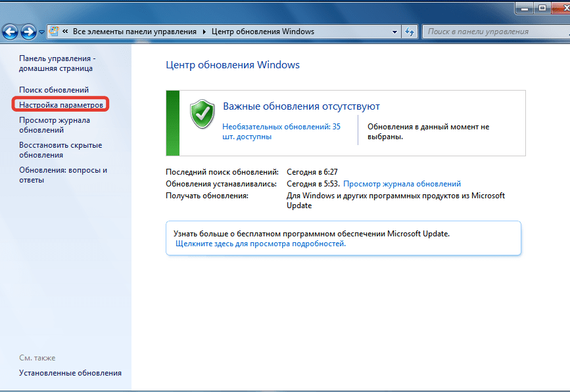Viewport: 570px width, 392px height.
Task: Open 'Просмотр журнала обновлений' sidebar link
Action: click(55, 125)
